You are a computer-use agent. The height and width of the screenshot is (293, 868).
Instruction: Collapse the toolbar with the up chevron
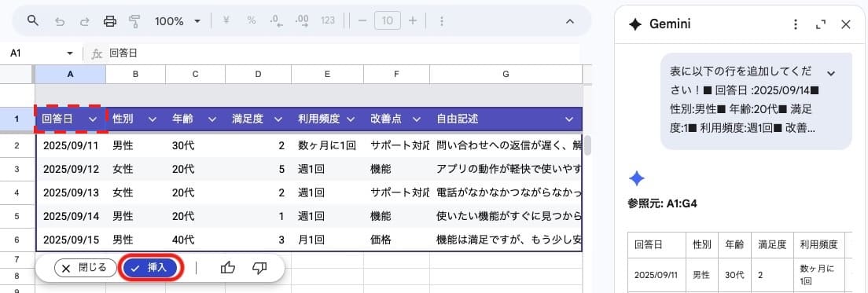coord(569,21)
